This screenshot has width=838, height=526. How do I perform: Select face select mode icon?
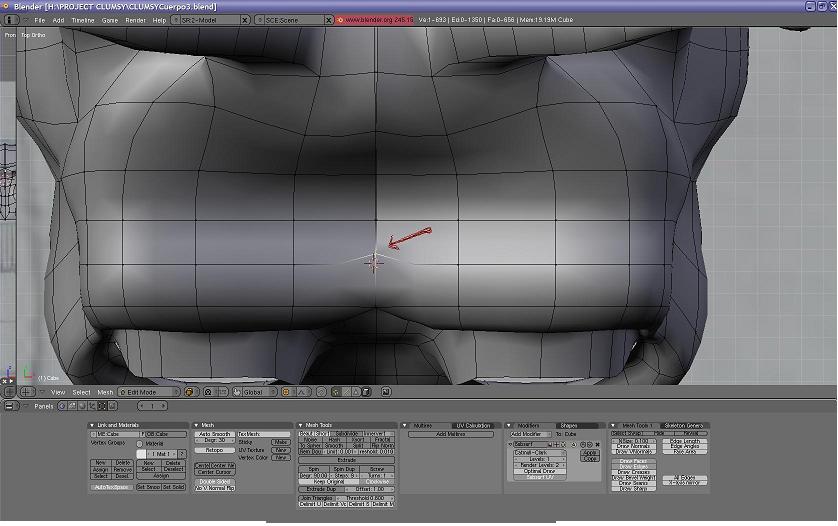click(x=355, y=392)
